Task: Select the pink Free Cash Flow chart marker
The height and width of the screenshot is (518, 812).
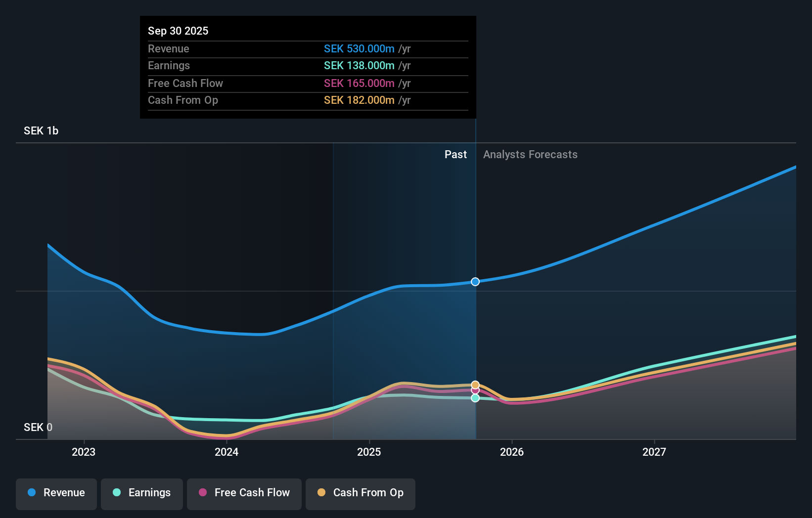Action: pyautogui.click(x=475, y=391)
